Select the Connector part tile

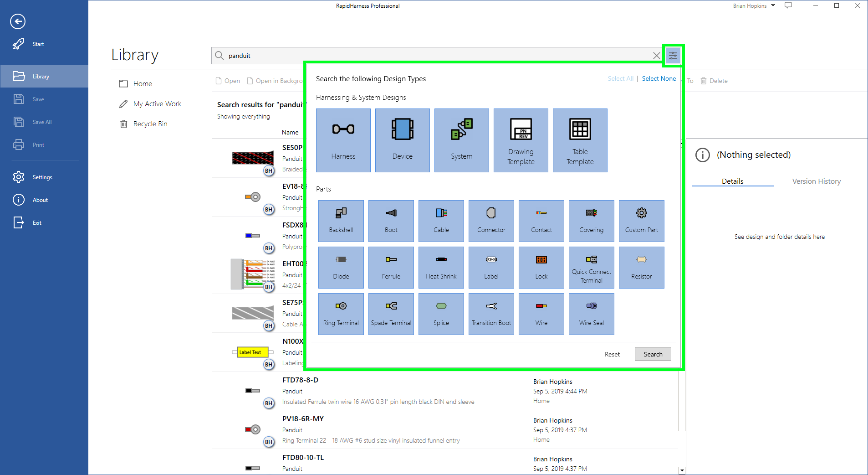coord(491,221)
